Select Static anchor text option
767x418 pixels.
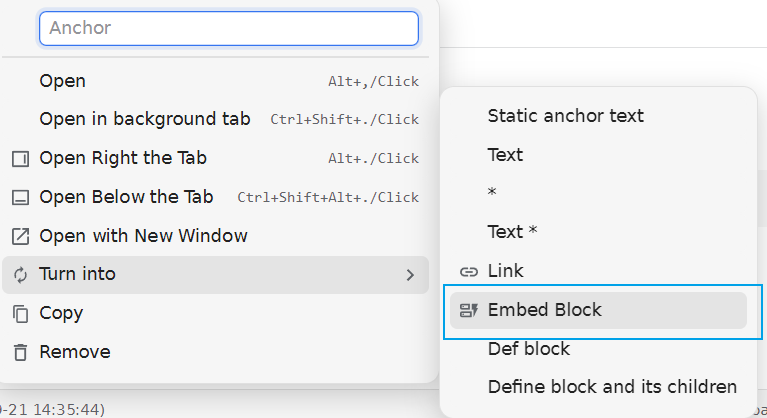[x=565, y=116]
